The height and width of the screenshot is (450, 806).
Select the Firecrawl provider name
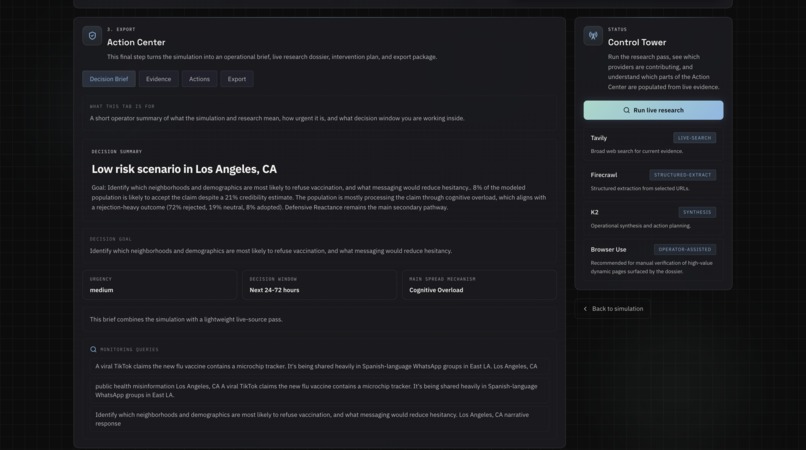click(603, 175)
